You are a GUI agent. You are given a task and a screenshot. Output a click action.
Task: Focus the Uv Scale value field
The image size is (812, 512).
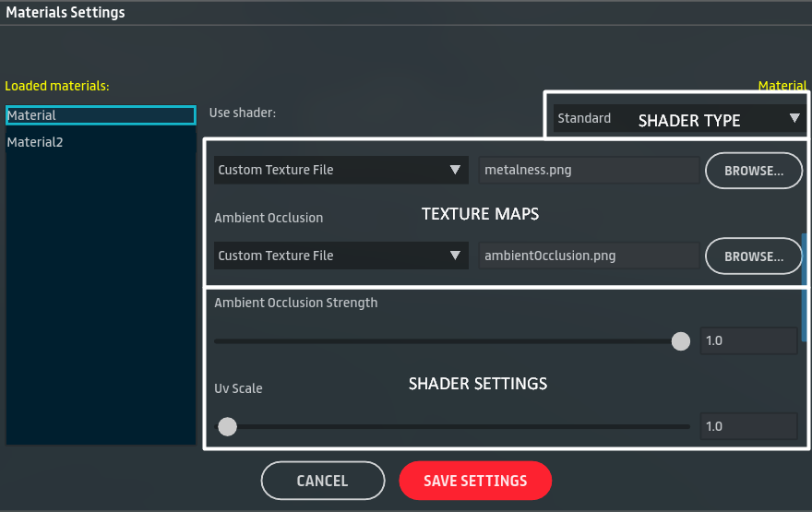[x=747, y=427]
